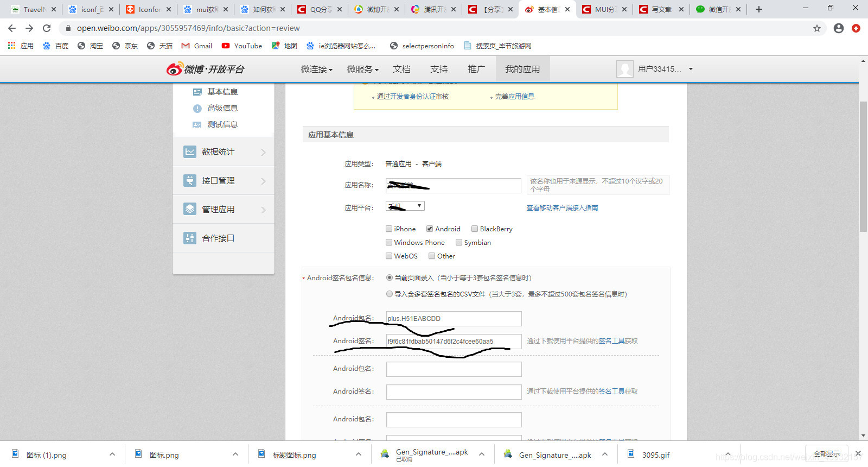
Task: Click the page vertical scrollbar thumb
Action: (863, 167)
